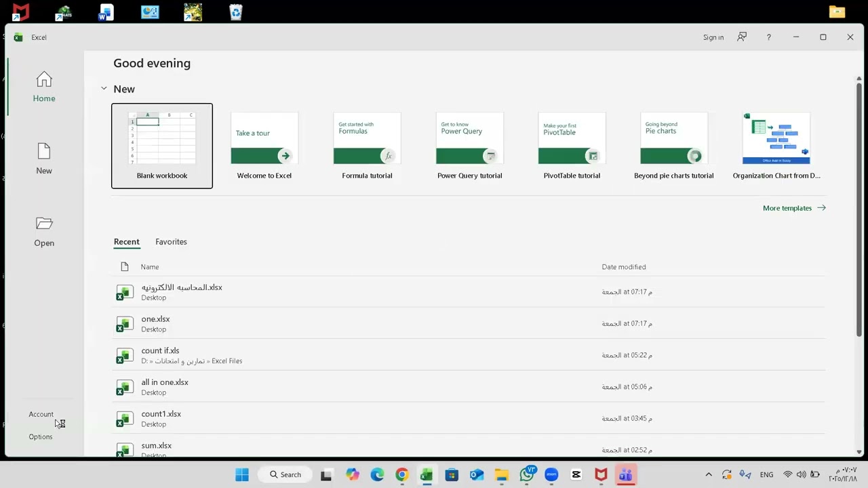Open the taskbar clock and date
Image resolution: width=868 pixels, height=488 pixels.
point(842,474)
